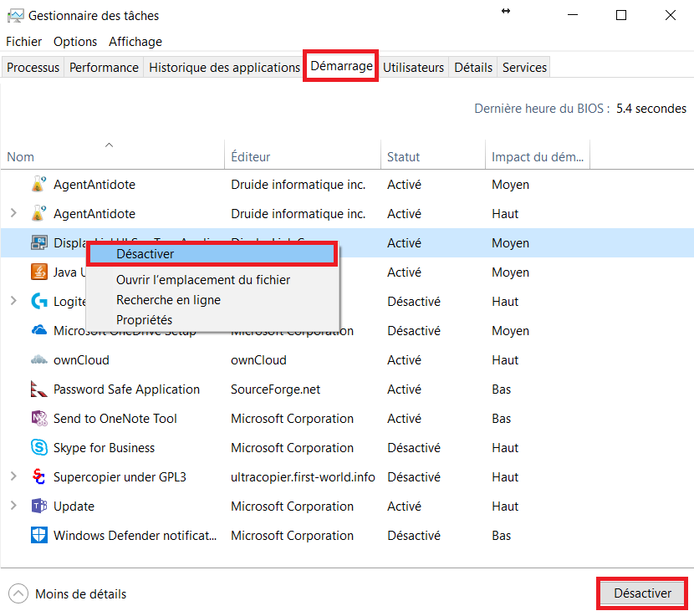Click the Moyen impact of the OneDrive row
The image size is (694, 616).
510,331
